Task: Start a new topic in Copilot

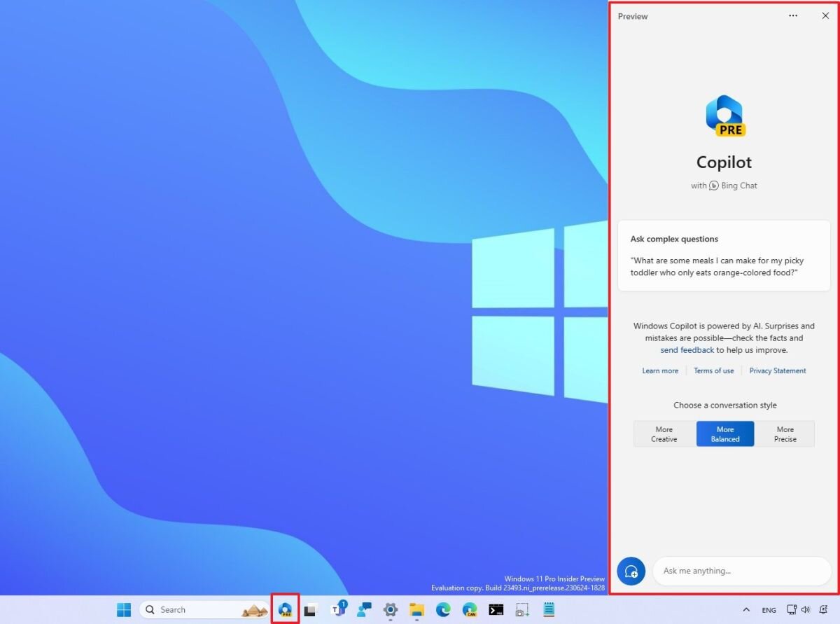Action: tap(630, 571)
